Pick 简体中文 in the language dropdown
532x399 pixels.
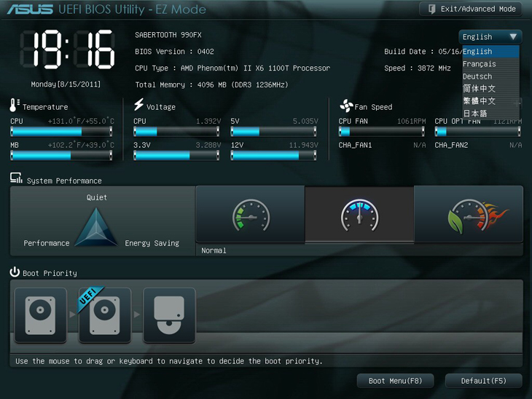click(479, 89)
